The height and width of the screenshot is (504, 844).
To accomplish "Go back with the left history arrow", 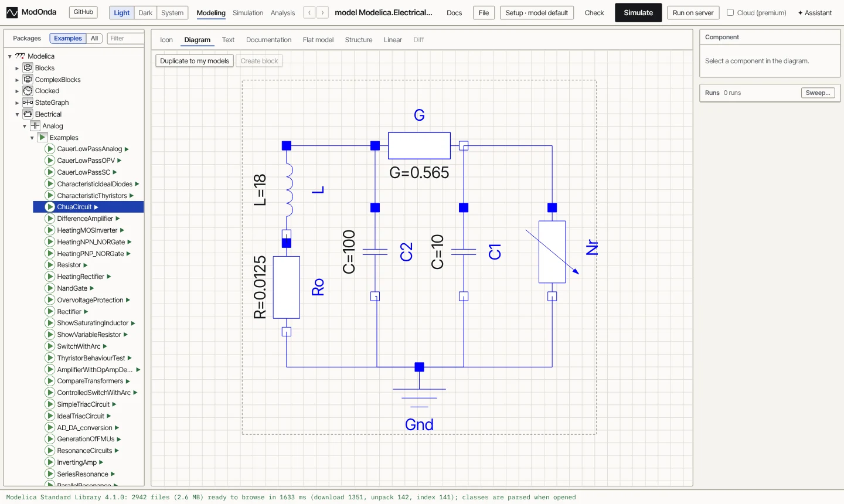I will click(x=309, y=12).
